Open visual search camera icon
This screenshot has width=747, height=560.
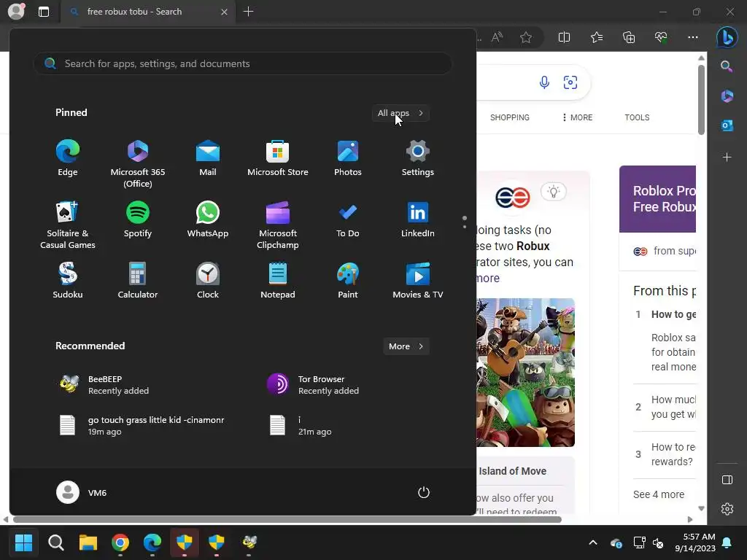[x=570, y=82]
